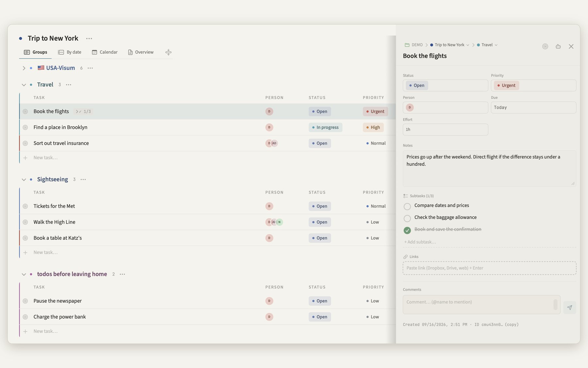Open the Sightseeing group options menu
The image size is (588, 368).
[83, 180]
